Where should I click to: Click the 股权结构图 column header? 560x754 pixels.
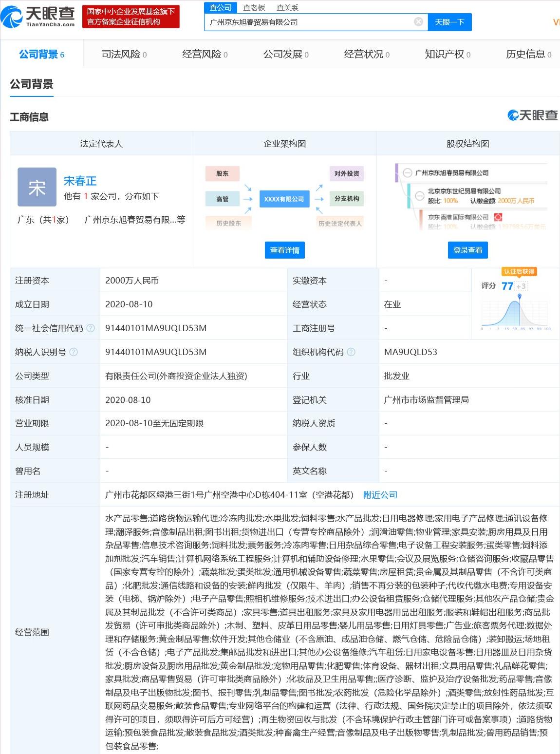pyautogui.click(x=468, y=144)
